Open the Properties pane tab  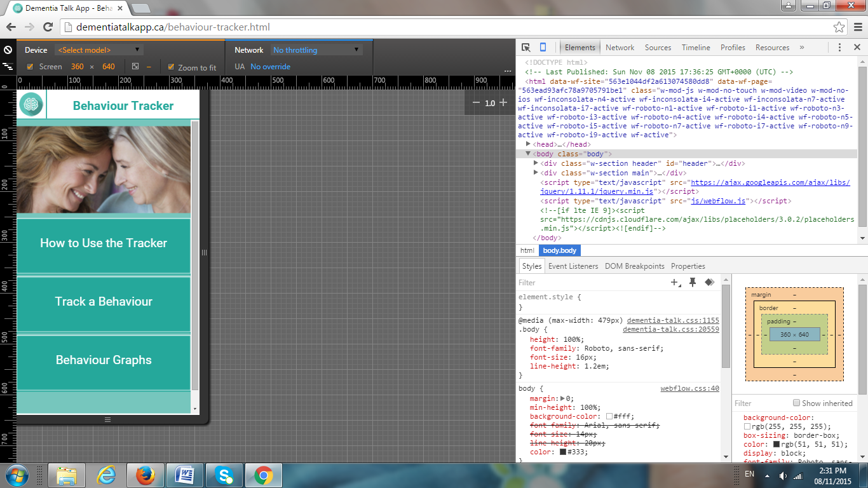point(688,266)
